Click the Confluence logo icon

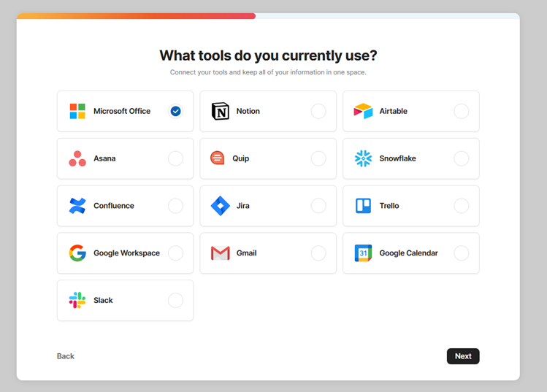click(77, 206)
